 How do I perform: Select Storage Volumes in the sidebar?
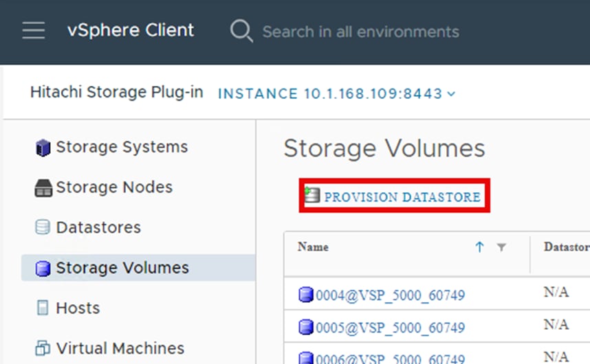click(122, 268)
